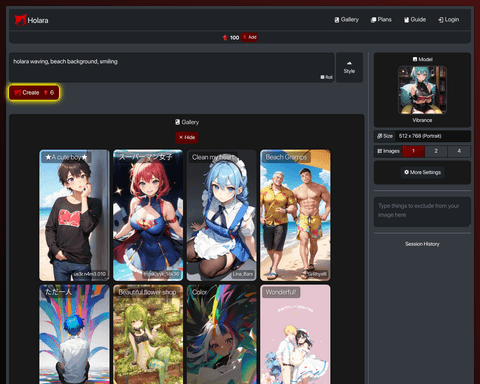The image size is (480, 384).
Task: Click the Lina_Bars username tag
Action: (243, 274)
